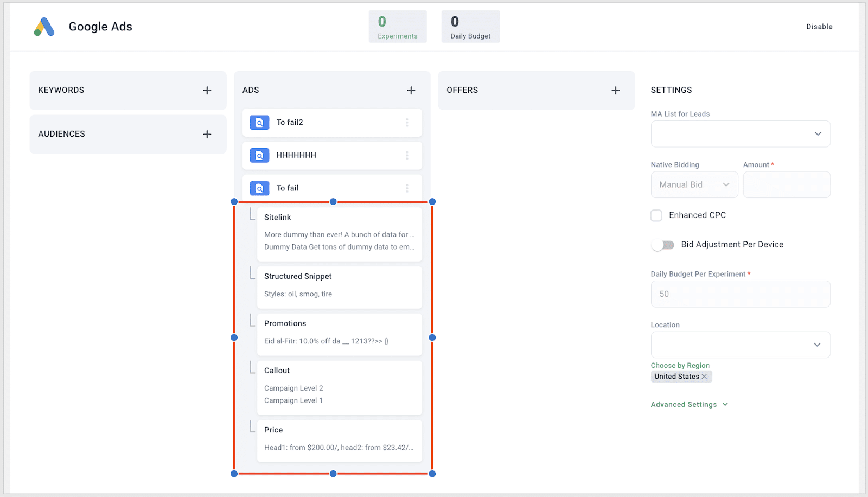Click the Experiments counter tile
Viewport: 868px width, 497px height.
pos(398,27)
